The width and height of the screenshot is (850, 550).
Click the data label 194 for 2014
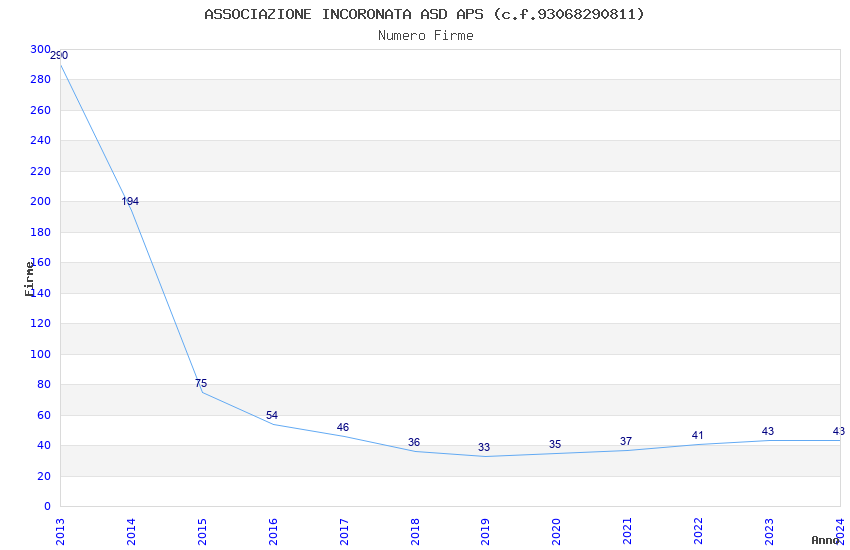[130, 202]
